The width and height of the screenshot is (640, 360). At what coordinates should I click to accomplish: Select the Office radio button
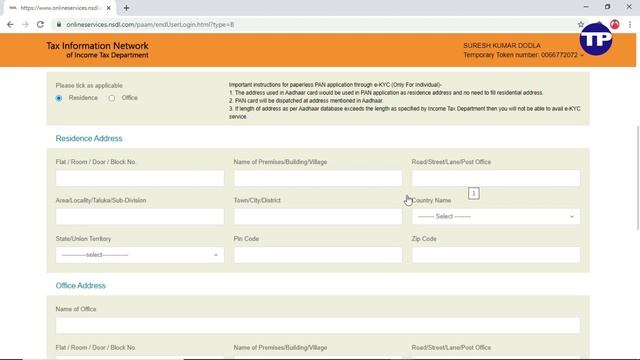coord(112,98)
